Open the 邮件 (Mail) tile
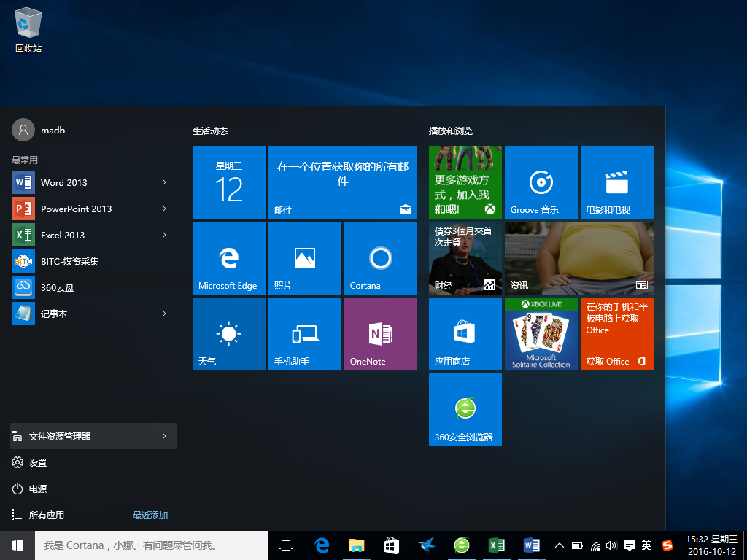The height and width of the screenshot is (560, 747). (343, 182)
